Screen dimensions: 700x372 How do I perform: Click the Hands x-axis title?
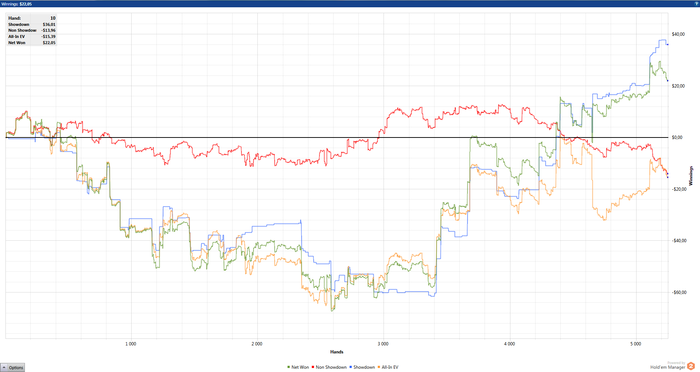point(337,352)
